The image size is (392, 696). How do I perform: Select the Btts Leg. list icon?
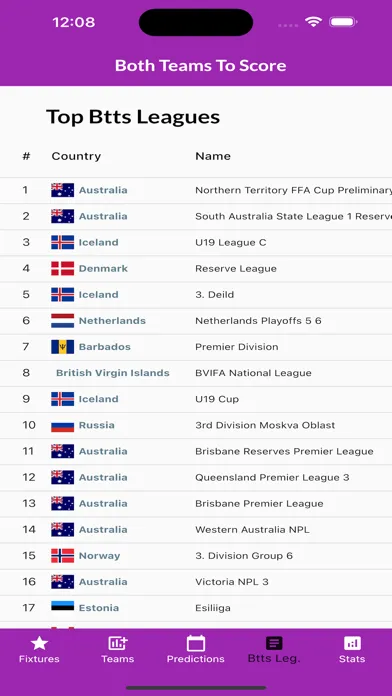click(x=274, y=643)
